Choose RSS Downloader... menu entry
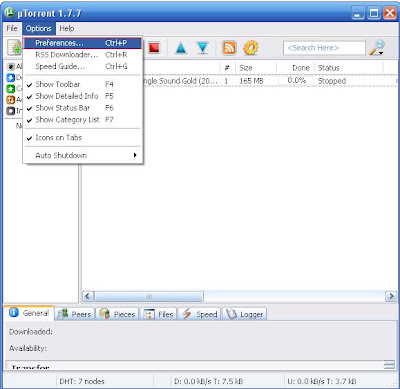This screenshot has height=389, width=400. (x=83, y=55)
